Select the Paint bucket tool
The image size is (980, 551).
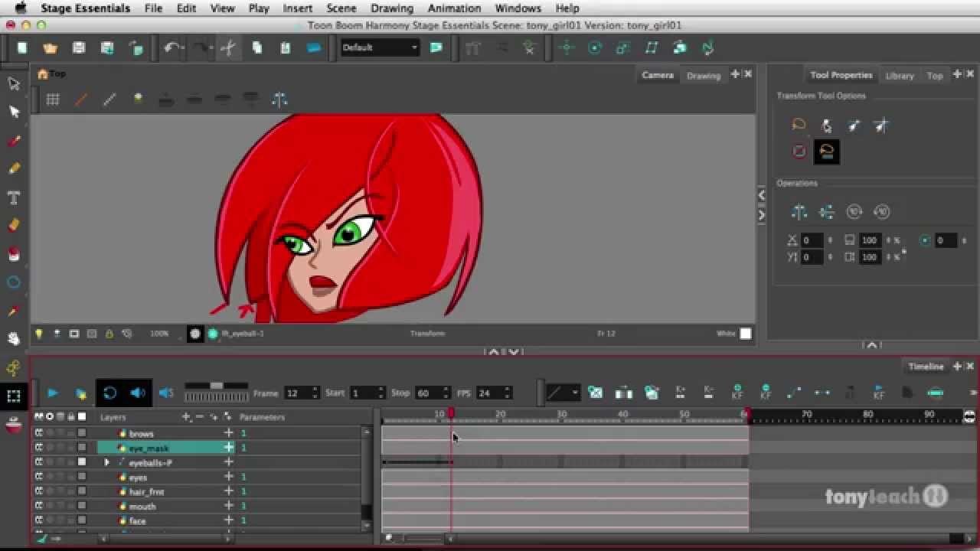[14, 254]
